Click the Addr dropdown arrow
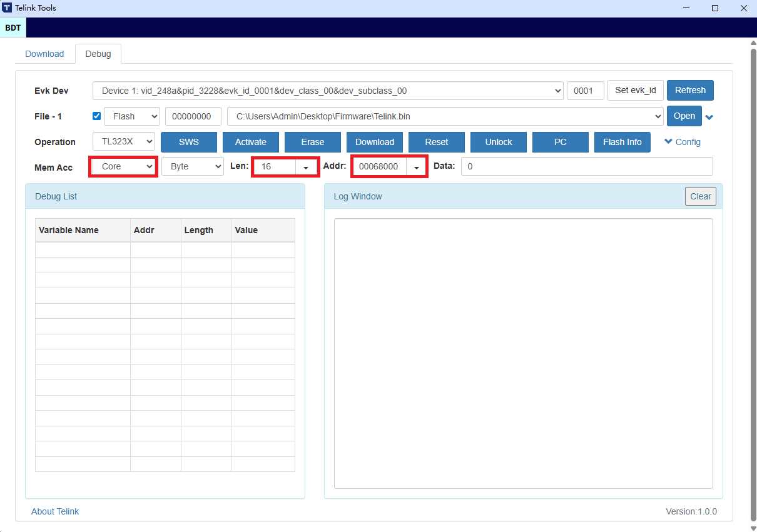Screen dimensions: 757x532 pyautogui.click(x=416, y=168)
